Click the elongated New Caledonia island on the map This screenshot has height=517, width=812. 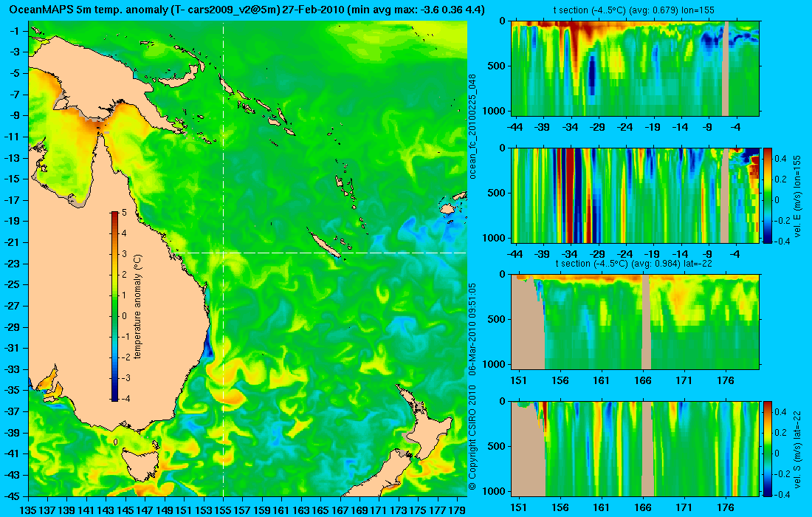point(324,244)
